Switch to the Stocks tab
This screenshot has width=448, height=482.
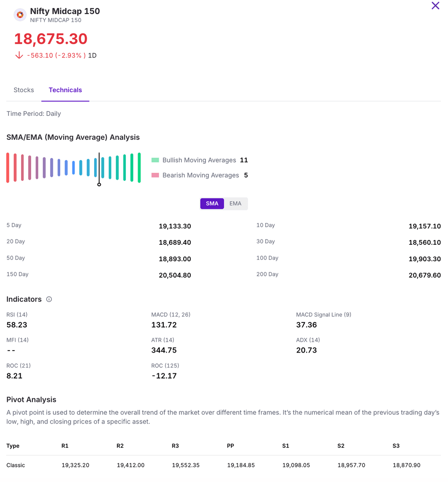(x=24, y=90)
